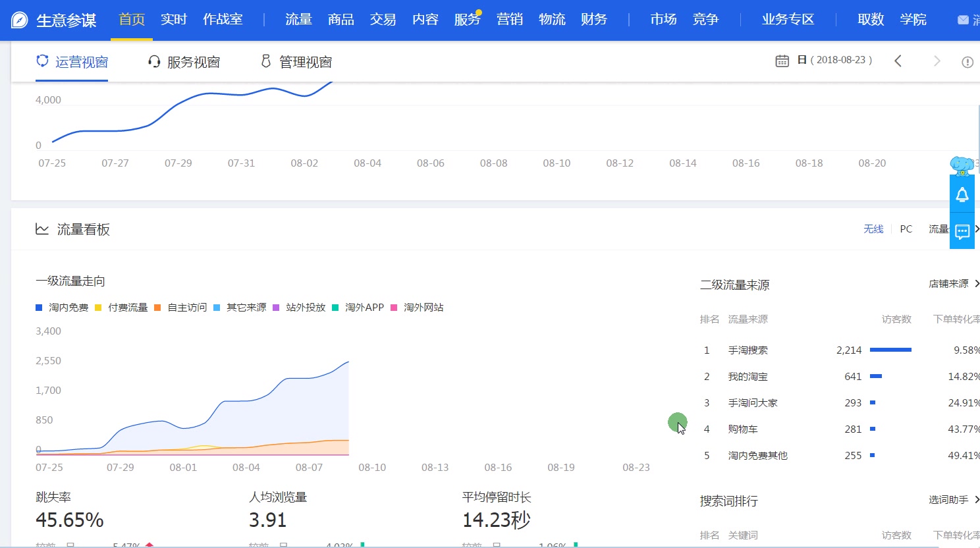Open 学院 menu item
980x548 pixels.
coord(913,20)
